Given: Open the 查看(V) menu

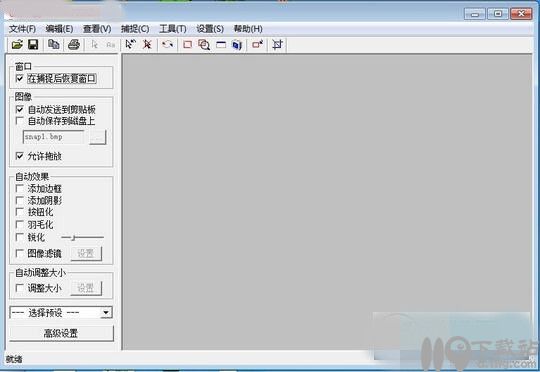Looking at the screenshot, I should [97, 29].
